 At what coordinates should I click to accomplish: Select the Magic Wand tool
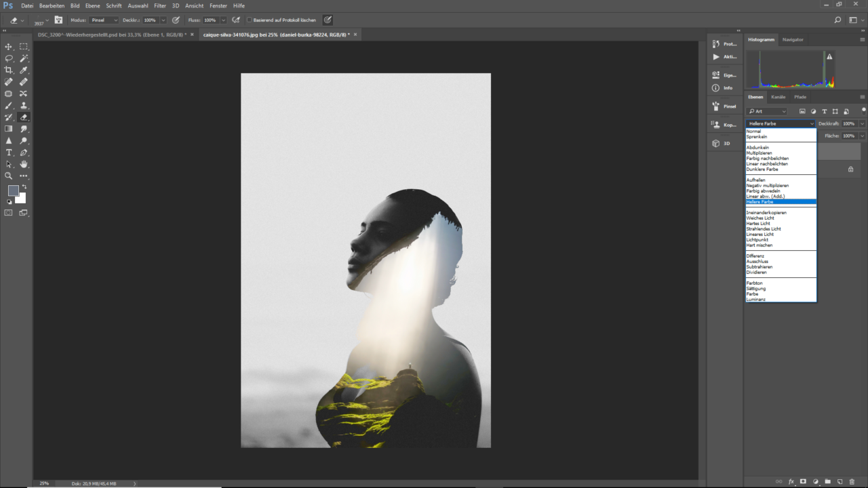tap(24, 58)
